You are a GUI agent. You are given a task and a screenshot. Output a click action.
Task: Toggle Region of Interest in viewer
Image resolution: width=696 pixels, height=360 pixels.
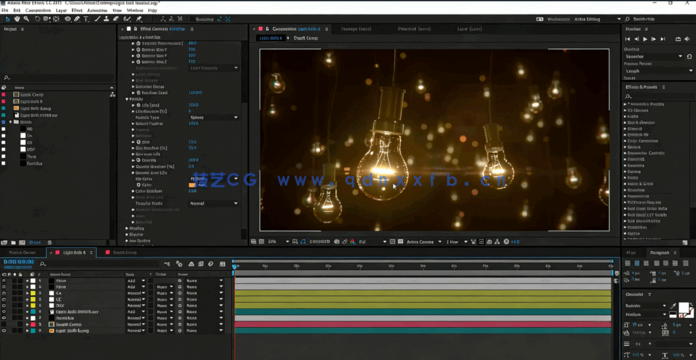point(392,242)
